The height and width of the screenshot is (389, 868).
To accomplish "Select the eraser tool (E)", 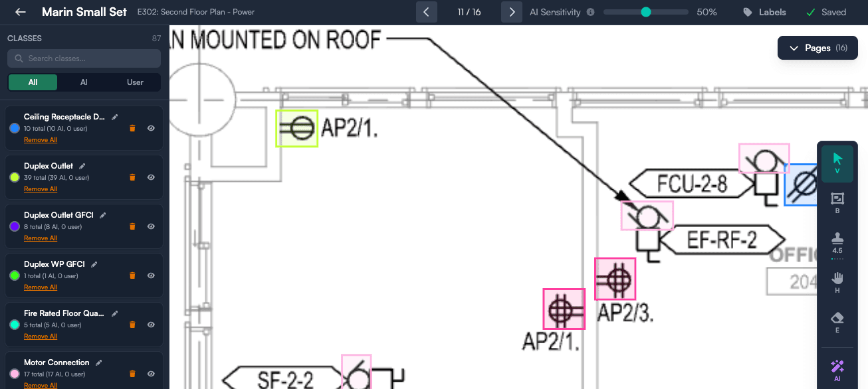I will [x=837, y=321].
